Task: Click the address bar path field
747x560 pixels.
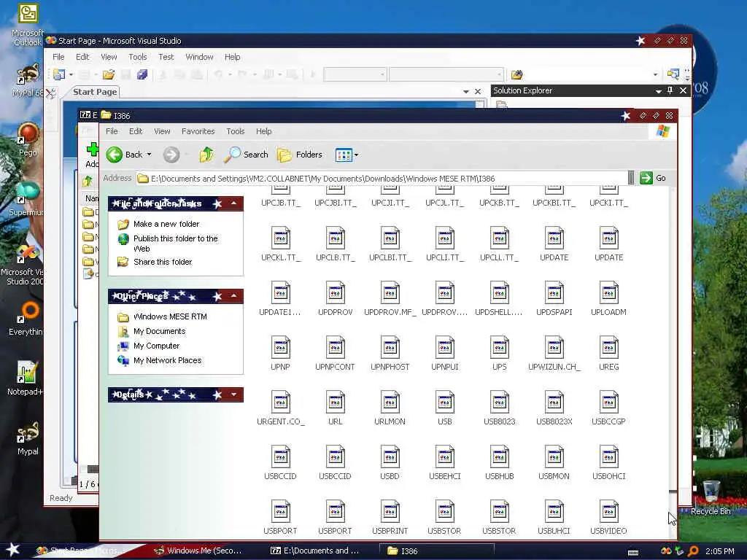Action: pos(381,179)
